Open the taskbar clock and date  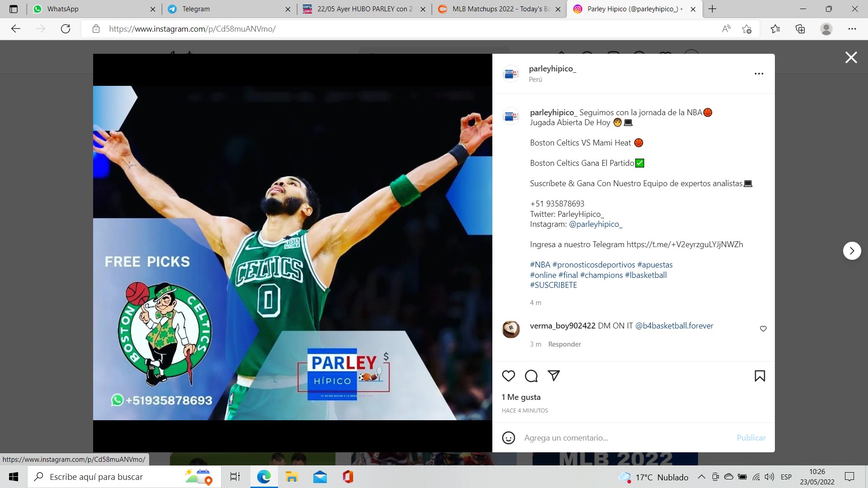(x=817, y=477)
